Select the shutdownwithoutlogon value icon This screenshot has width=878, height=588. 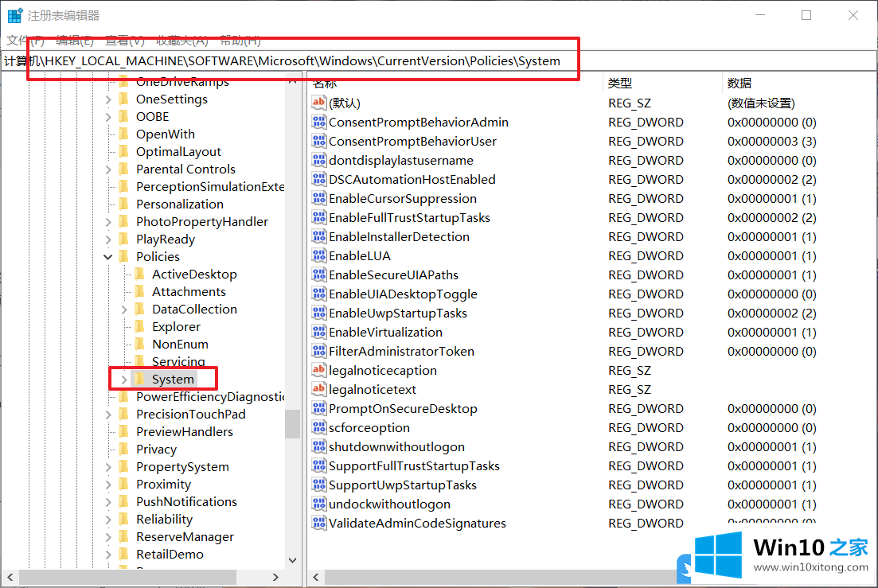[x=319, y=446]
